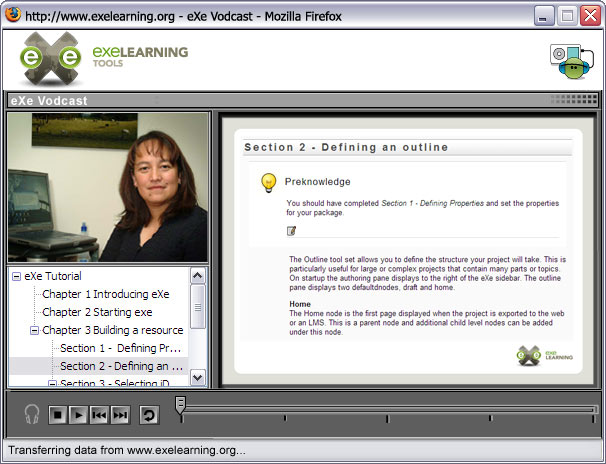This screenshot has height=464, width=606.
Task: Collapse the eXe Tutorial tree root
Action: 16,276
